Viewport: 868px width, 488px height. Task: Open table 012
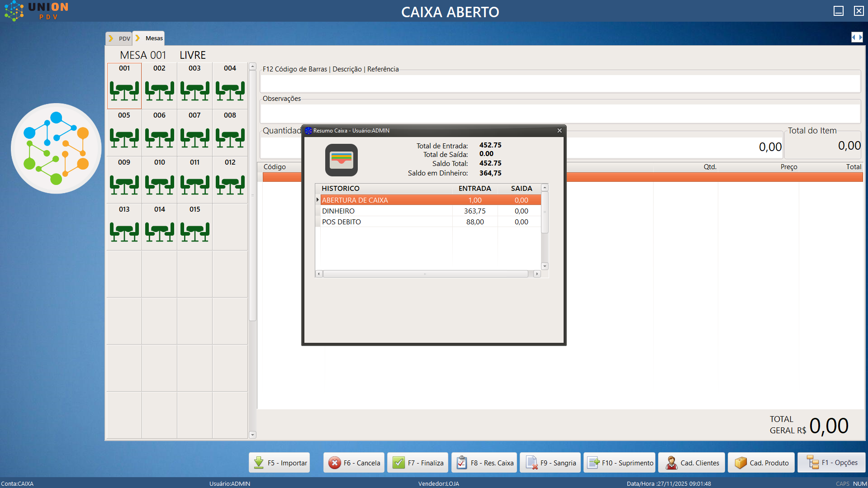pyautogui.click(x=230, y=185)
